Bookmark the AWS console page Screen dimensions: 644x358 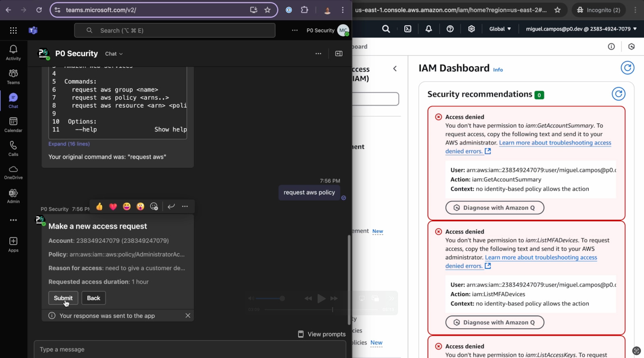point(557,10)
